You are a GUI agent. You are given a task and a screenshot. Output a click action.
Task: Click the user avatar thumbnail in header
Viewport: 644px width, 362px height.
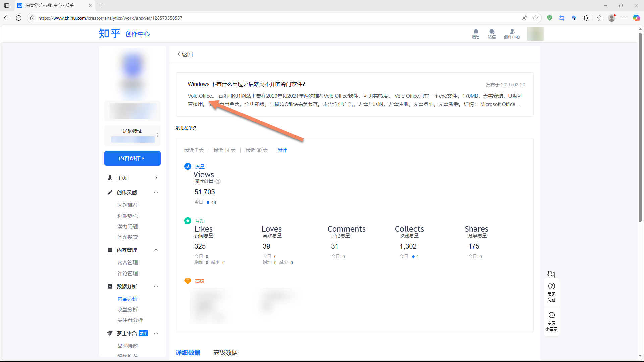535,34
